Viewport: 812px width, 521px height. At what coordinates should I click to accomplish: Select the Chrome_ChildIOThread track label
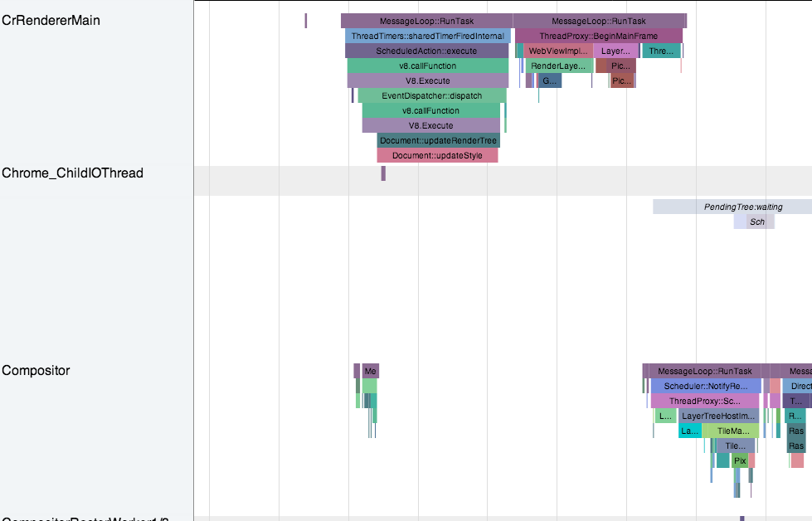click(x=73, y=173)
